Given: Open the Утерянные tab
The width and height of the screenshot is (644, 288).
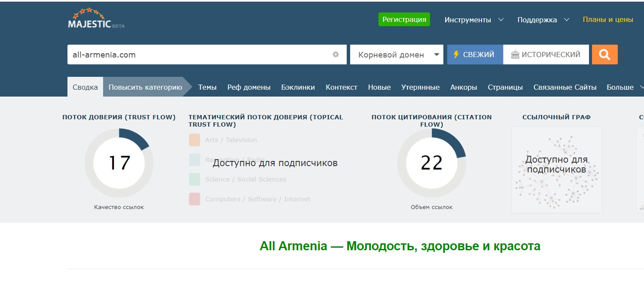Looking at the screenshot, I should 421,87.
